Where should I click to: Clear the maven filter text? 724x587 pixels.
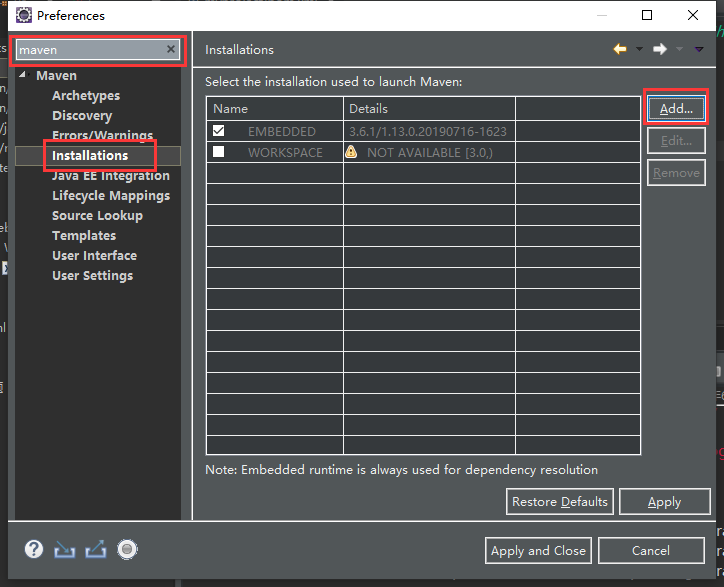(171, 49)
